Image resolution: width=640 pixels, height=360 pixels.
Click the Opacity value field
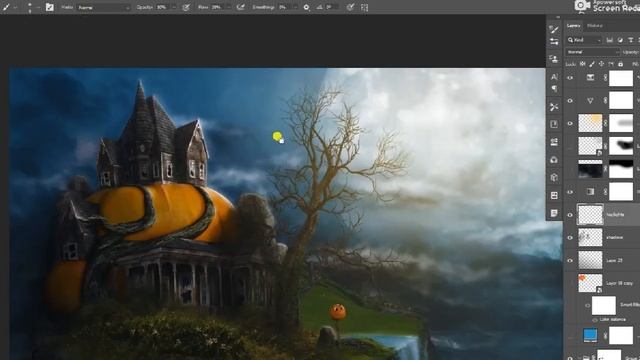[x=163, y=7]
